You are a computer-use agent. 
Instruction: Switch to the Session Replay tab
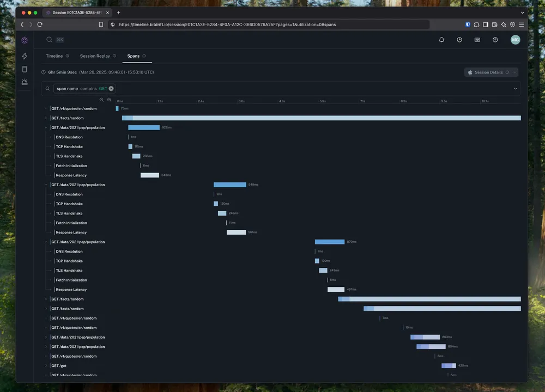[95, 56]
